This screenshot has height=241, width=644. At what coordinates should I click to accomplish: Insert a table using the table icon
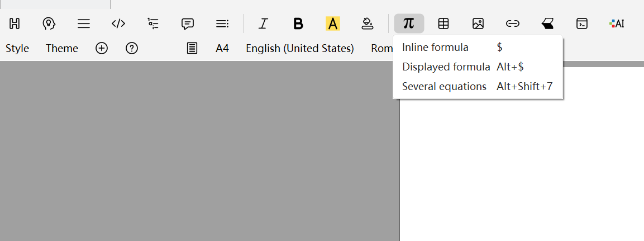(443, 23)
